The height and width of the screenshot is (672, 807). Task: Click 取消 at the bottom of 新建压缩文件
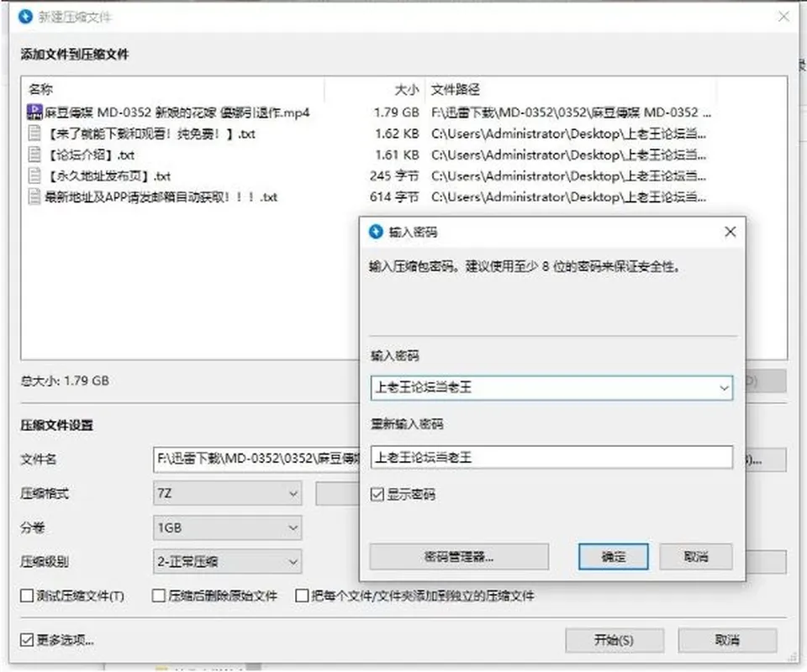(727, 640)
